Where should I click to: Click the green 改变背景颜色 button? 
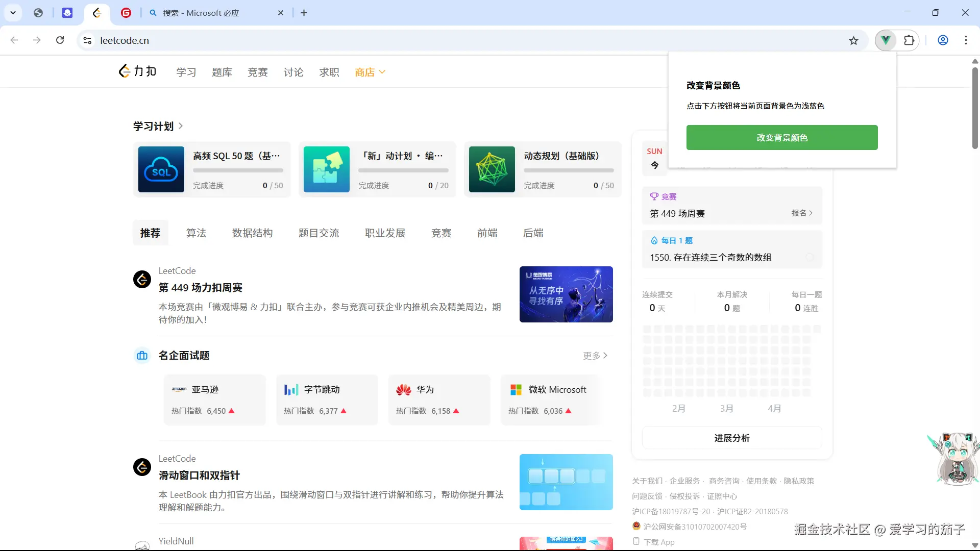pyautogui.click(x=782, y=138)
